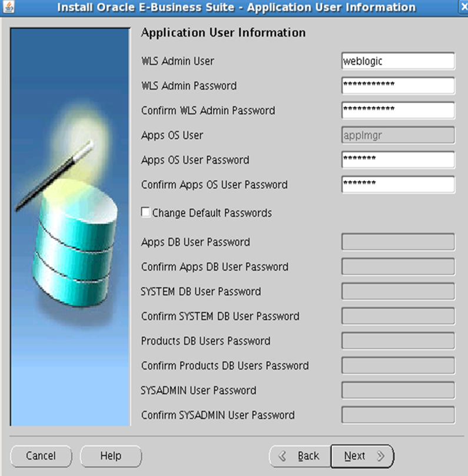Screen dimensions: 468x476
Task: Toggle Change Default Passwords checkbox
Action: click(145, 212)
